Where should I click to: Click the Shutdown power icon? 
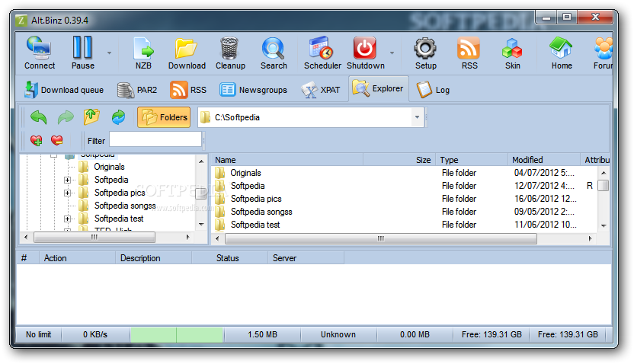pyautogui.click(x=366, y=53)
